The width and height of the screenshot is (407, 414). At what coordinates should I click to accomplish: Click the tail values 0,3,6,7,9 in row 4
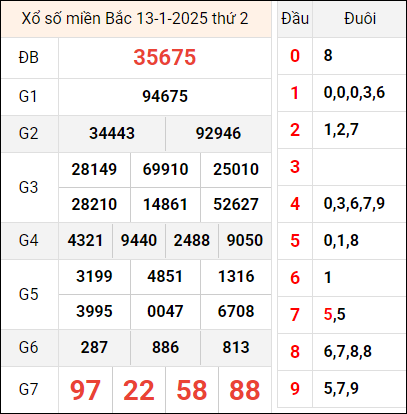tap(354, 203)
